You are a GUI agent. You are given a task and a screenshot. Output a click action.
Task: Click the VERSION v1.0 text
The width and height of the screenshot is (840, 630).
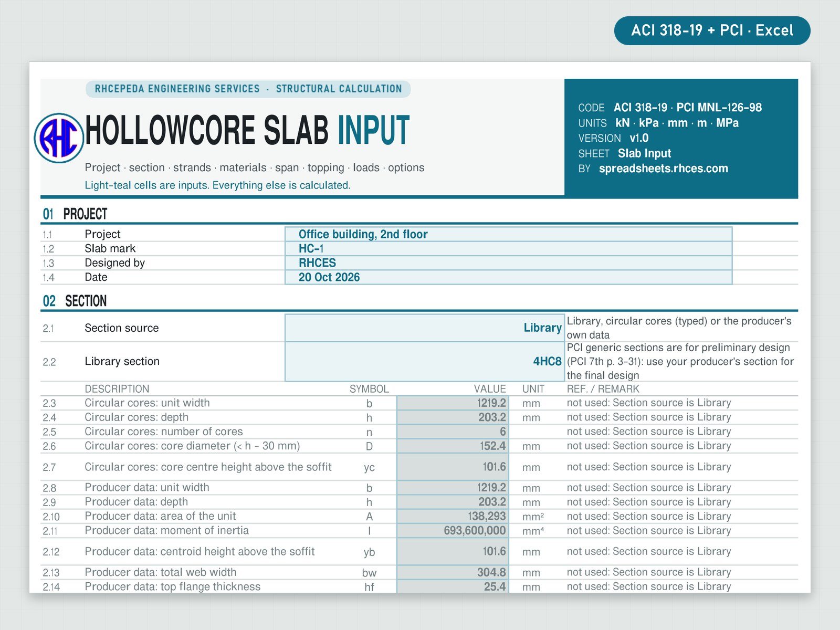613,138
